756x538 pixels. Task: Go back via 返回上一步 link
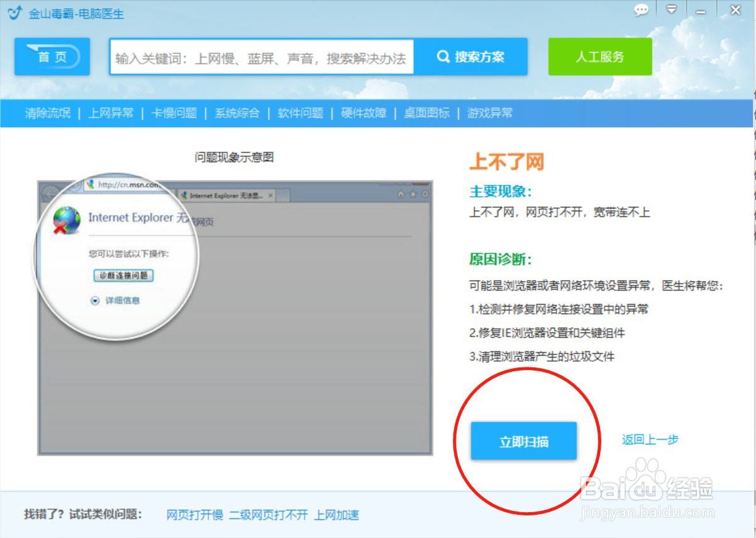tap(652, 440)
